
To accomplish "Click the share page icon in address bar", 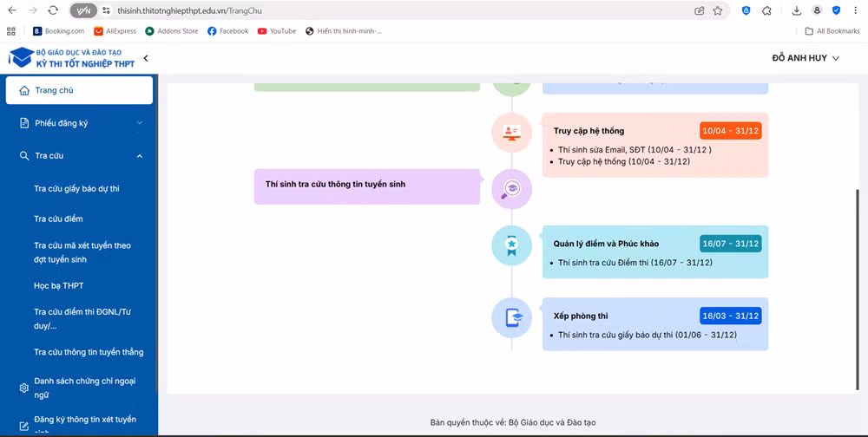I will tap(700, 10).
